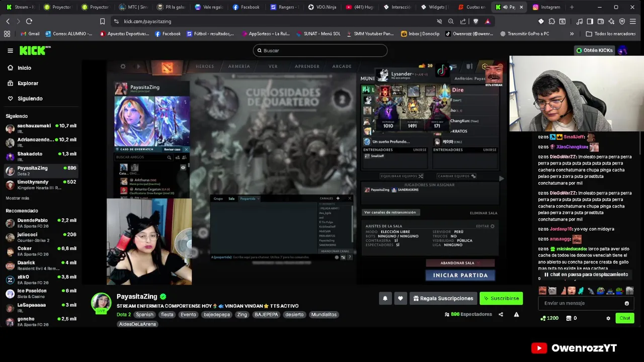644x362 pixels.
Task: Reload the Kick page
Action: pyautogui.click(x=29, y=21)
